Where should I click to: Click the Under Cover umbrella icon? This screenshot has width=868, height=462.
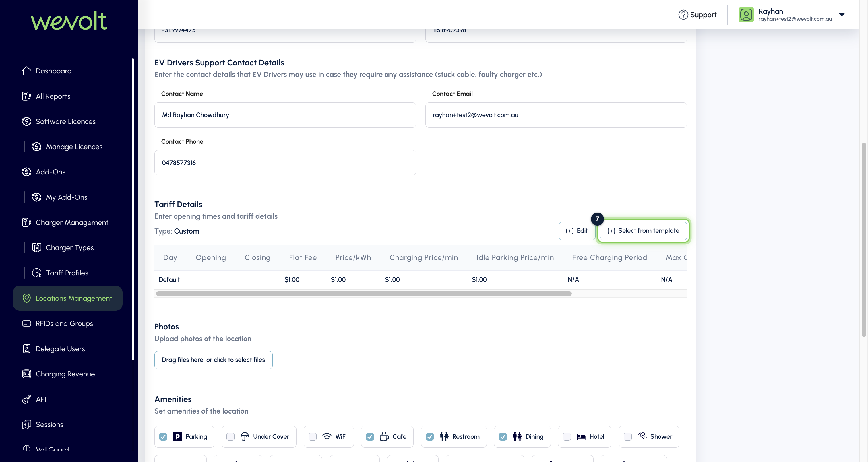[x=245, y=437]
